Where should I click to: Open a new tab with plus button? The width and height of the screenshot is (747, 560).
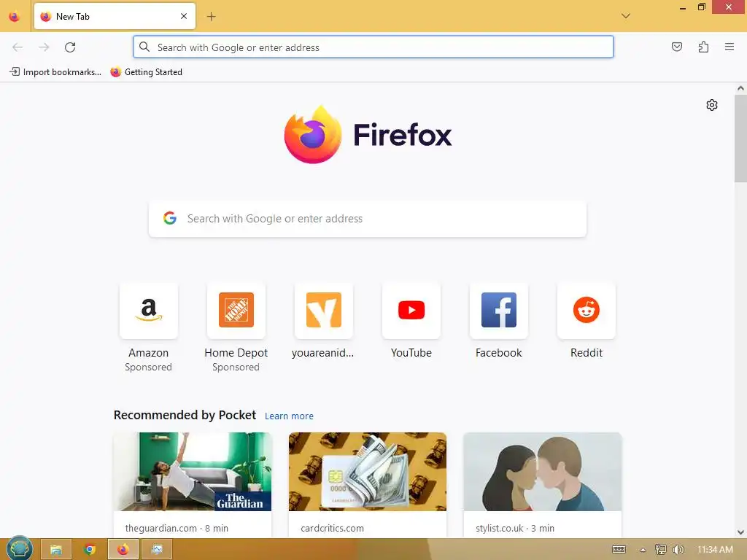[x=211, y=17]
